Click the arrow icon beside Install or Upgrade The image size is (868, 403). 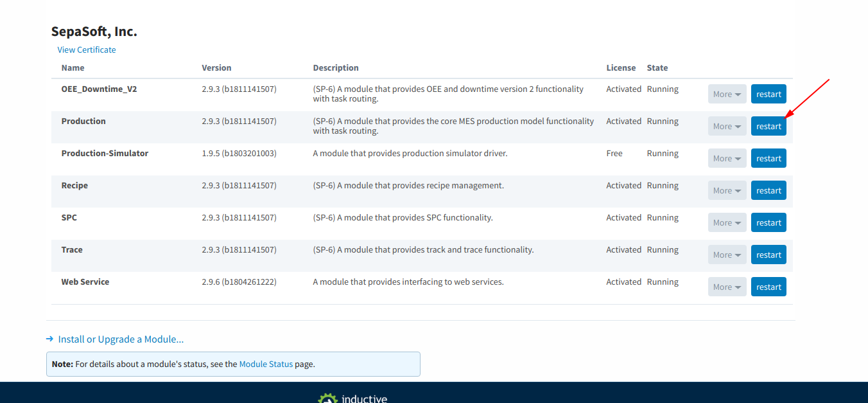[49, 339]
